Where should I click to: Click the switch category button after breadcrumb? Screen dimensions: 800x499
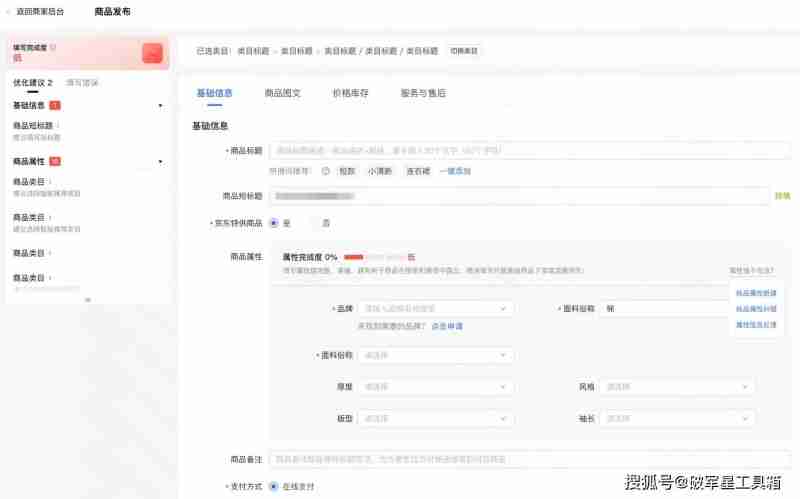464,51
